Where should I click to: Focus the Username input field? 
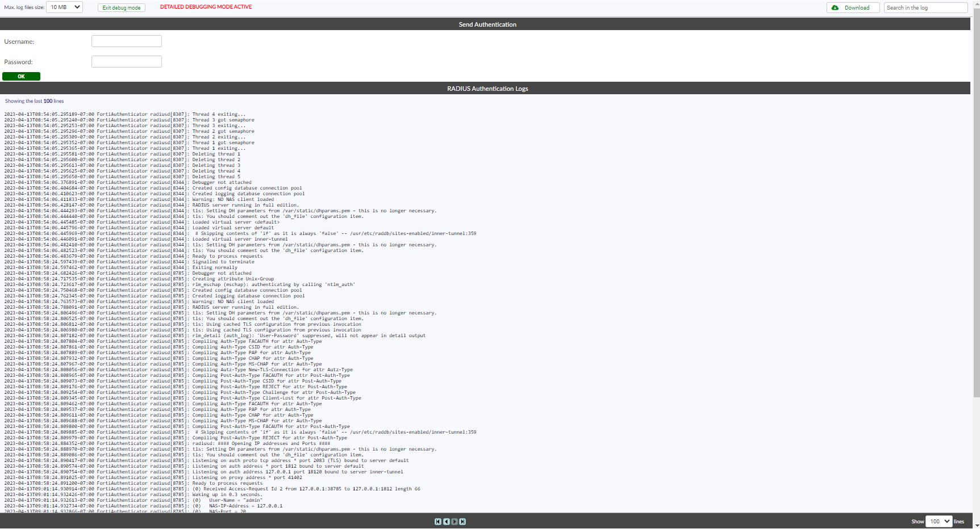tap(126, 41)
